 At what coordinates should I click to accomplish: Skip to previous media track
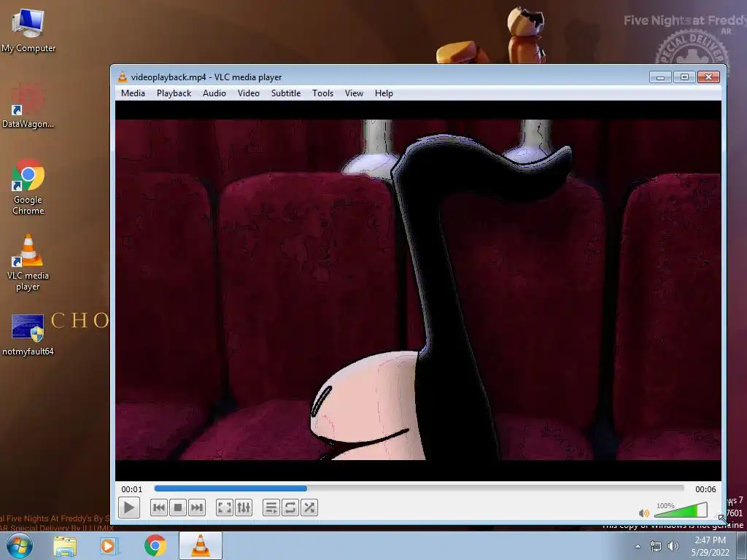pyautogui.click(x=159, y=507)
